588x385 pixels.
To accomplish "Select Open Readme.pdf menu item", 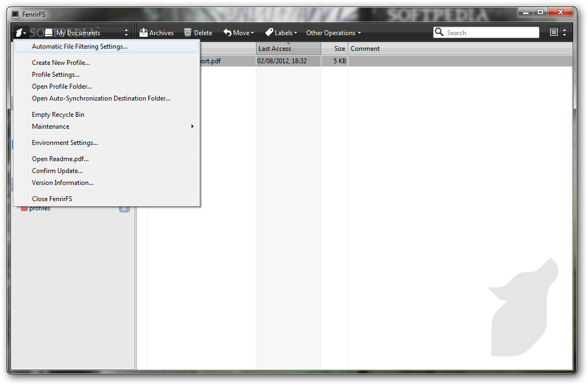I will [x=107, y=159].
